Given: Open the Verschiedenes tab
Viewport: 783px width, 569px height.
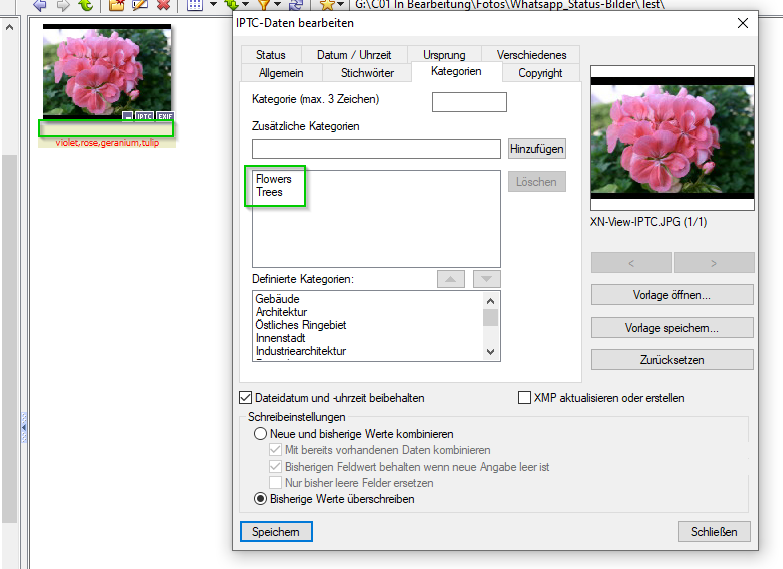Looking at the screenshot, I should [531, 54].
